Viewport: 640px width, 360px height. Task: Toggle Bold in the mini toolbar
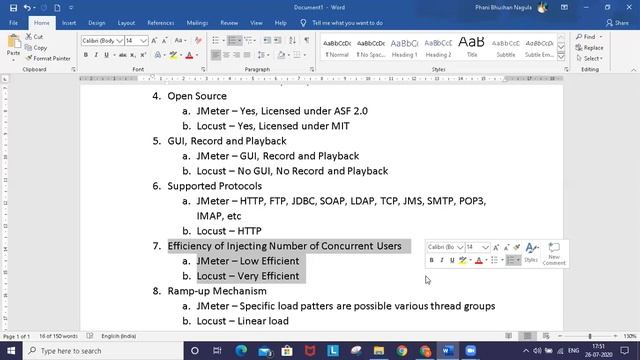pos(431,260)
